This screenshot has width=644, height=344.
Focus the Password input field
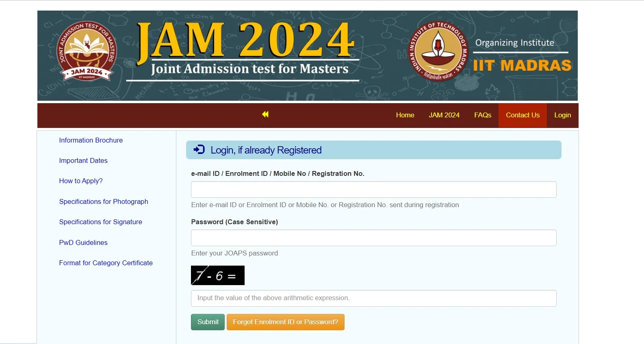(x=374, y=238)
